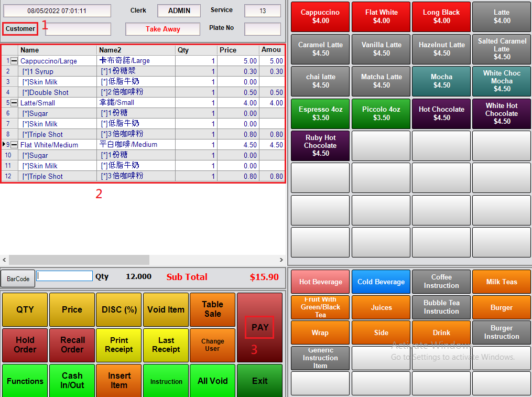
Task: Open the Drink category
Action: click(441, 332)
